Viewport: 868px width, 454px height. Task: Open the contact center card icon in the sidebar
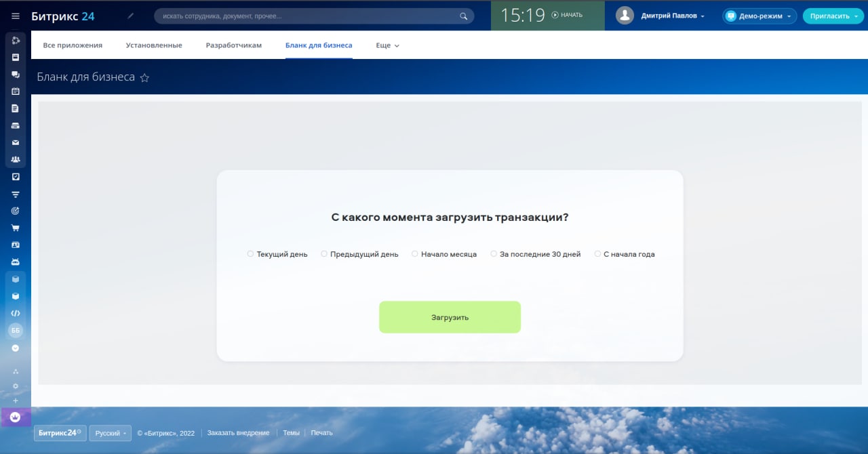coord(16,245)
